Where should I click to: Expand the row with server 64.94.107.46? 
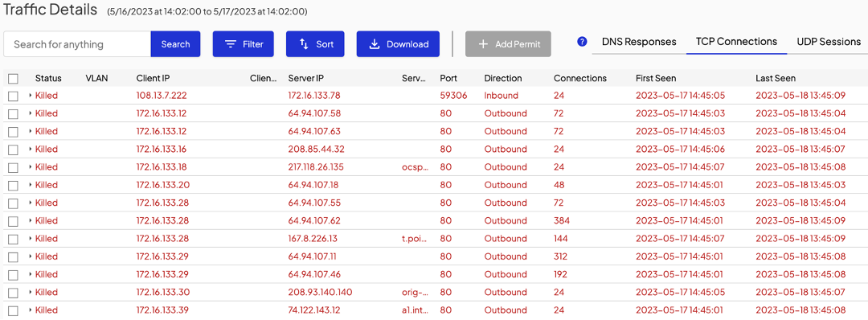[30, 274]
